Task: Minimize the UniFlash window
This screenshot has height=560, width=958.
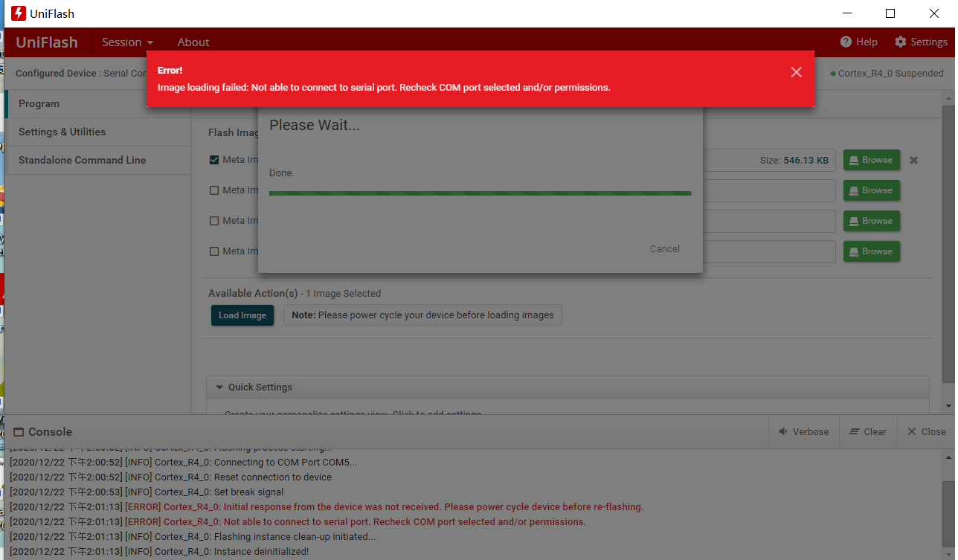Action: tap(846, 13)
